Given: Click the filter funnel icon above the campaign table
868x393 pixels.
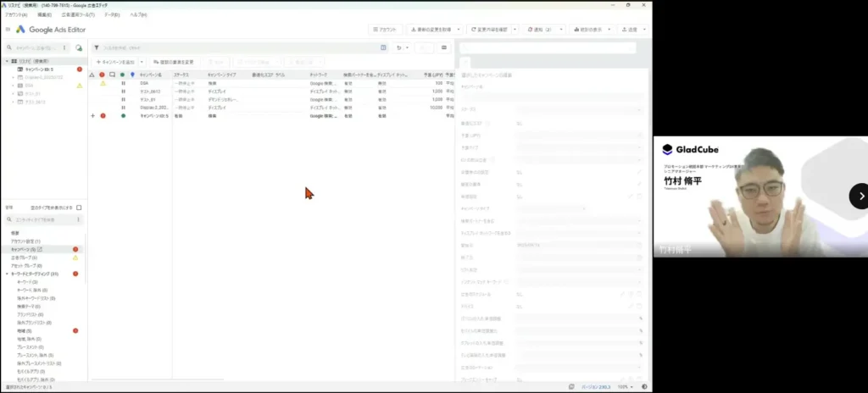Looking at the screenshot, I should click(97, 47).
